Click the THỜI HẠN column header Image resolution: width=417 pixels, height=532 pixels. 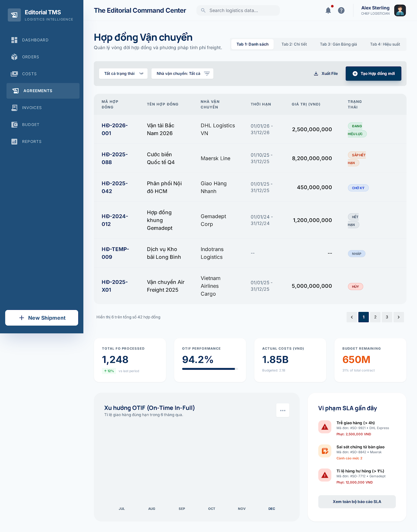pos(261,104)
